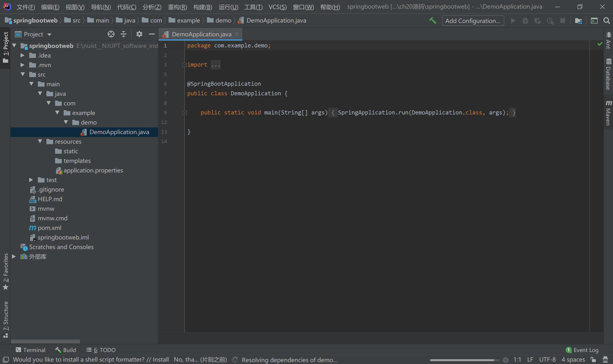
Task: Open Project Structure icon in toolbar
Action: click(x=579, y=21)
